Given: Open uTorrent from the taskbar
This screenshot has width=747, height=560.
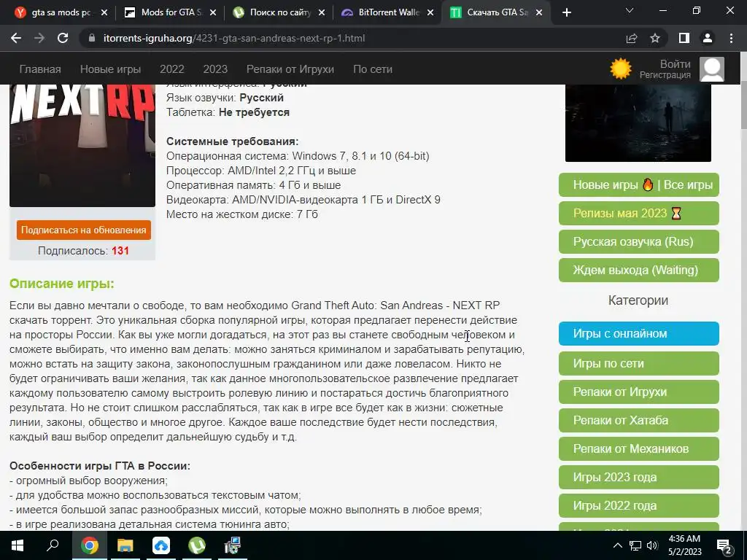Looking at the screenshot, I should [x=197, y=545].
